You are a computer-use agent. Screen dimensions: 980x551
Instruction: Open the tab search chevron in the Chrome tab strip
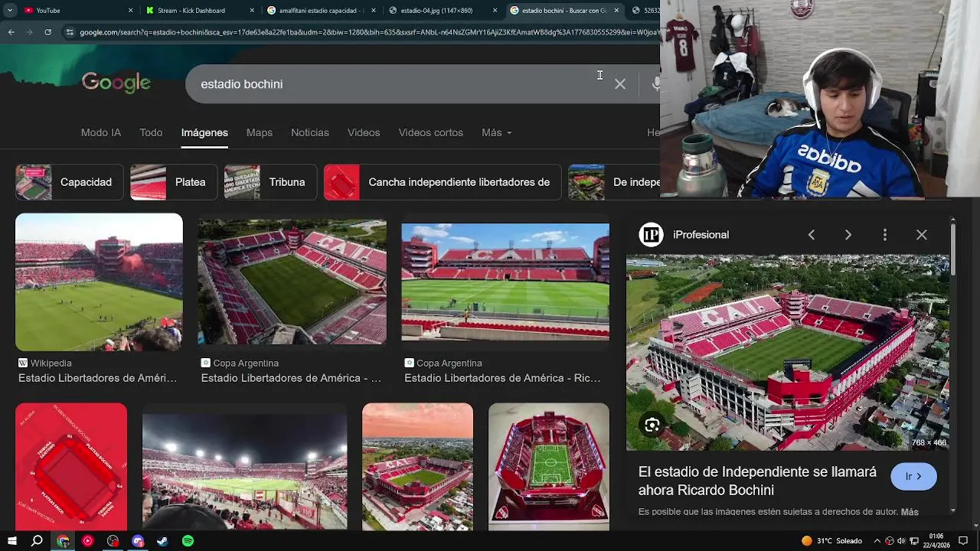coord(11,11)
